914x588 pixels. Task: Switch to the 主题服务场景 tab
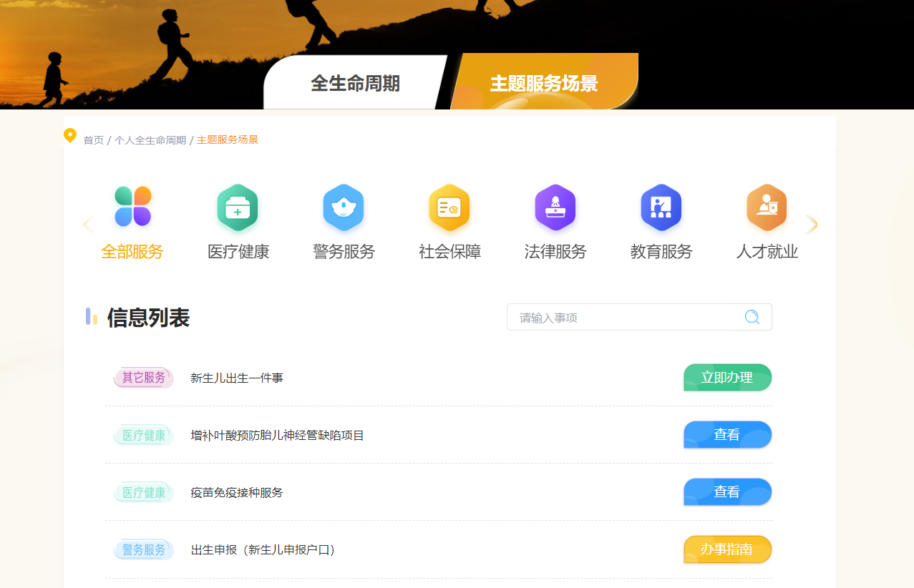coord(544,84)
